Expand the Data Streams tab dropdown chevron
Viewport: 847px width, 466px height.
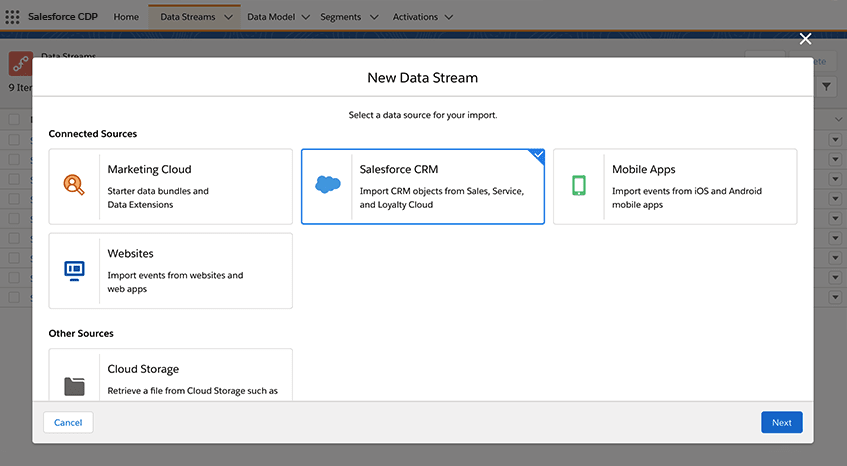click(x=229, y=17)
